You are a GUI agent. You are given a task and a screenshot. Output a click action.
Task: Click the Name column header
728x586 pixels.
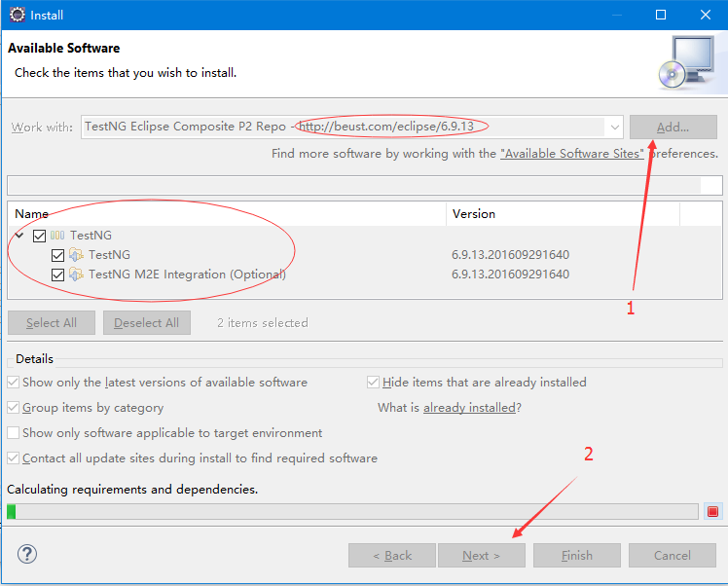click(x=227, y=213)
